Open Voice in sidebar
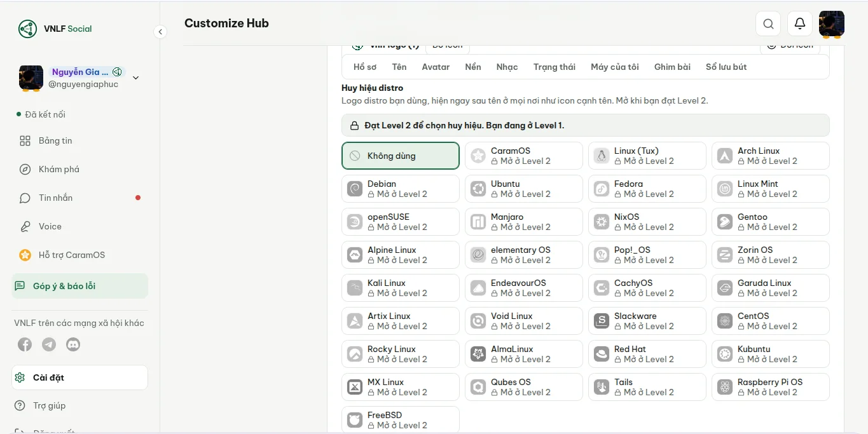 pos(80,226)
